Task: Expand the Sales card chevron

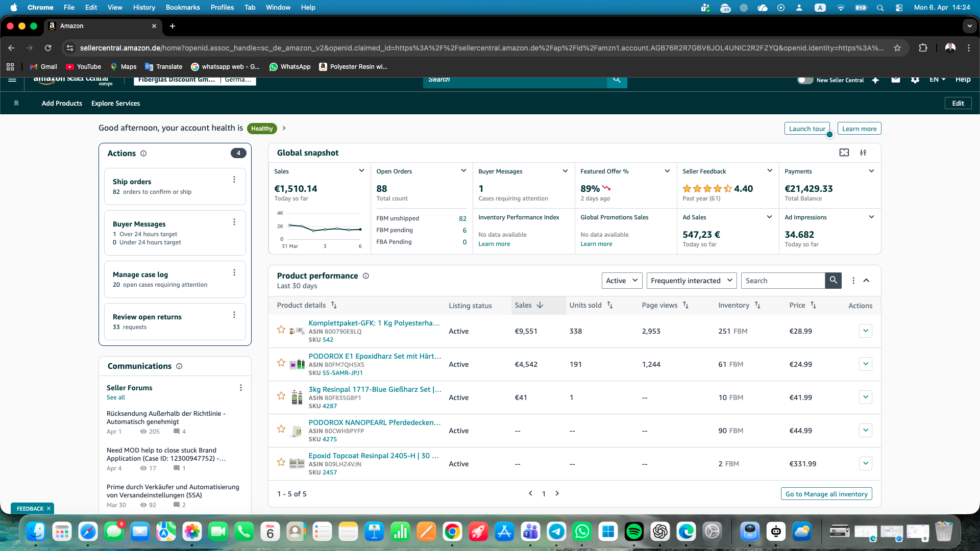Action: click(361, 171)
